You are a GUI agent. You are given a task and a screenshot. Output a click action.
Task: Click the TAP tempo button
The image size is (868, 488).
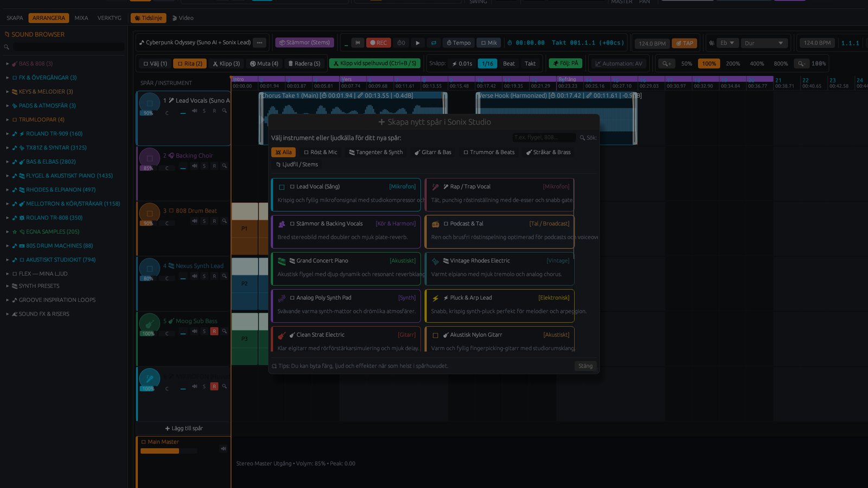pyautogui.click(x=685, y=43)
